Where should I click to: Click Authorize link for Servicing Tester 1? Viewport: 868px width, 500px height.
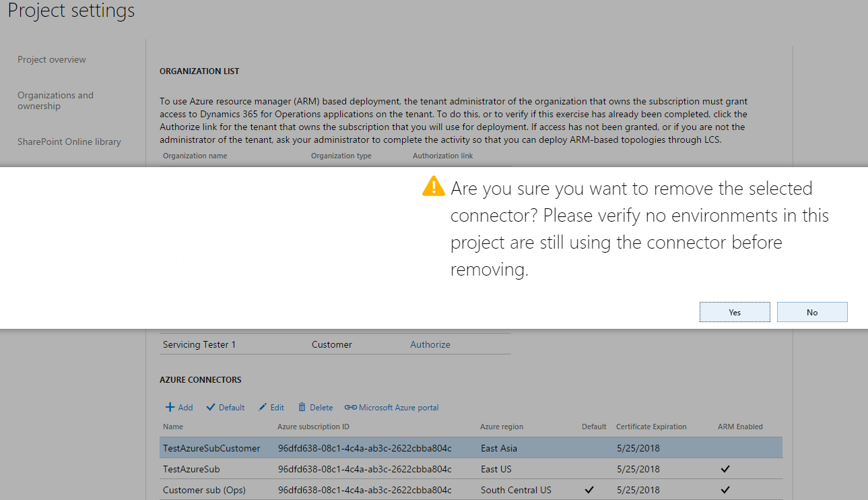pyautogui.click(x=430, y=344)
